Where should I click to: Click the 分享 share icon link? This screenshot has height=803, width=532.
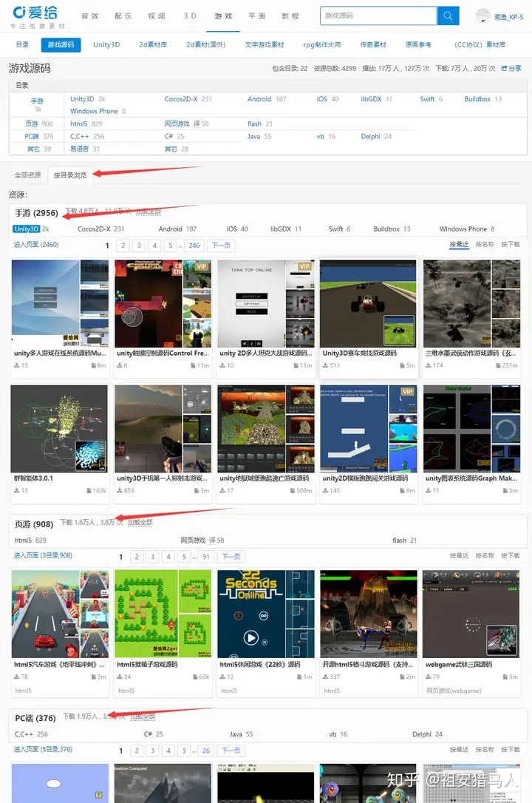(x=511, y=68)
